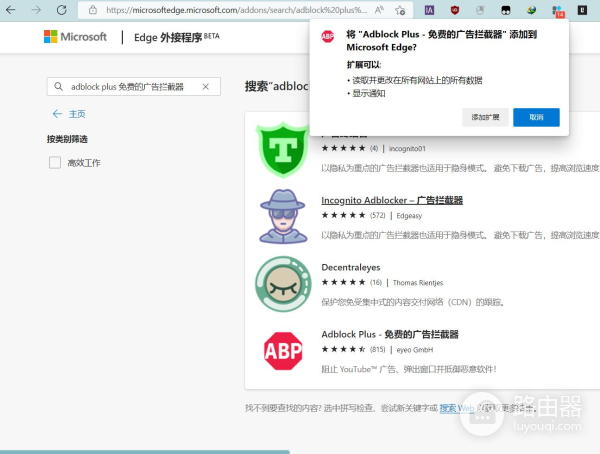Tick the 高效工作 category checkbox
Screen dimensions: 600x454
55,162
